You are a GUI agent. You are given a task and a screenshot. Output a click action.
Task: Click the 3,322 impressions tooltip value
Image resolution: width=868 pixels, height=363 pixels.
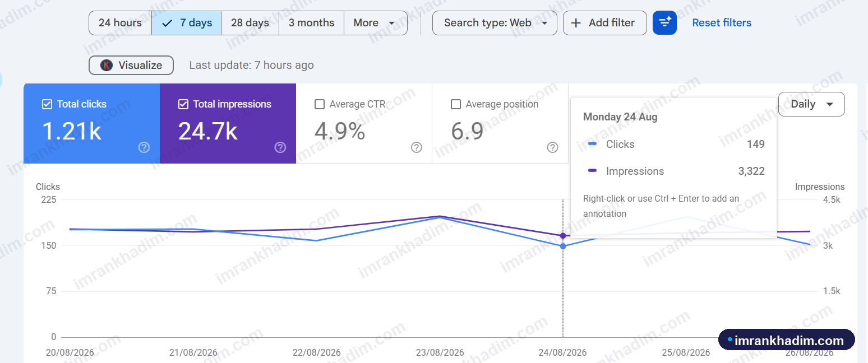tap(751, 171)
